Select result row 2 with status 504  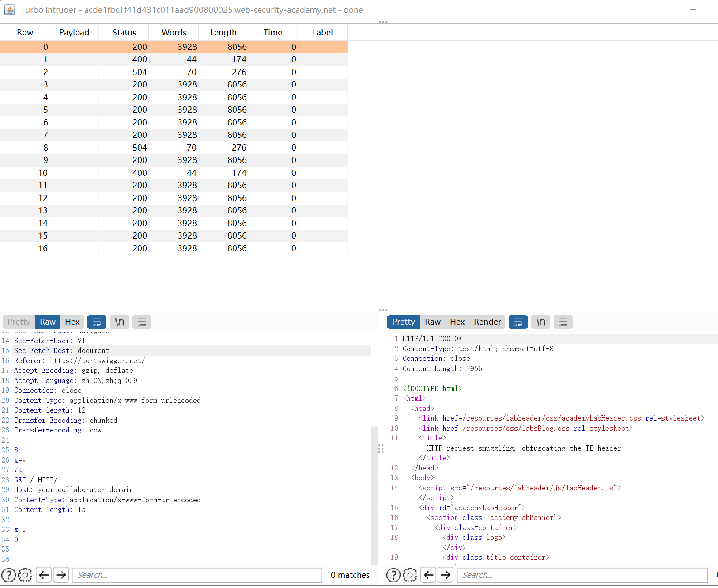[x=174, y=72]
